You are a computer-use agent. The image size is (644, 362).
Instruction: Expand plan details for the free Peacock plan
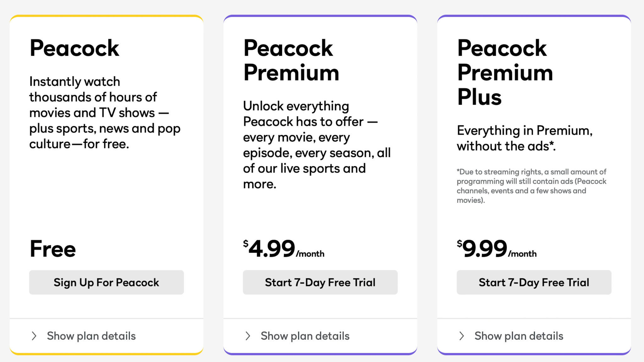91,336
